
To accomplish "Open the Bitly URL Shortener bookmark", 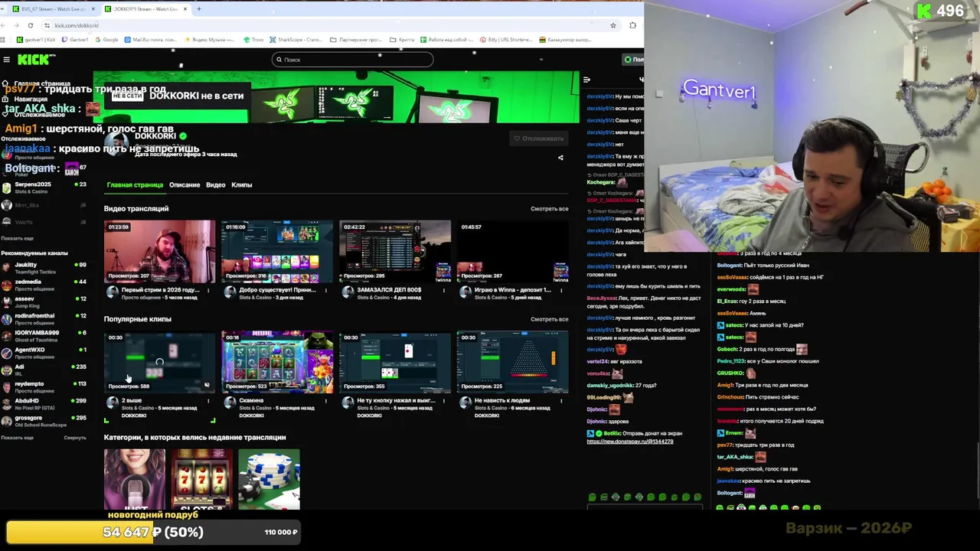I will 506,40.
